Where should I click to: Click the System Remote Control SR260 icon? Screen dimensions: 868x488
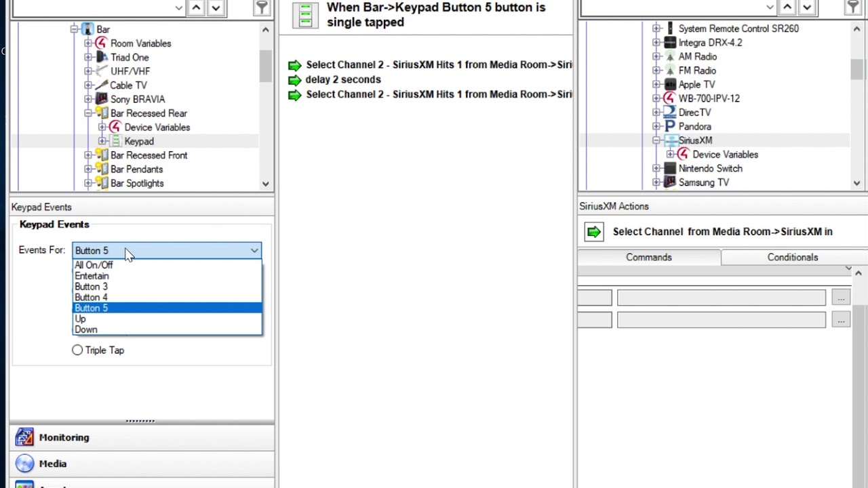[x=670, y=28]
